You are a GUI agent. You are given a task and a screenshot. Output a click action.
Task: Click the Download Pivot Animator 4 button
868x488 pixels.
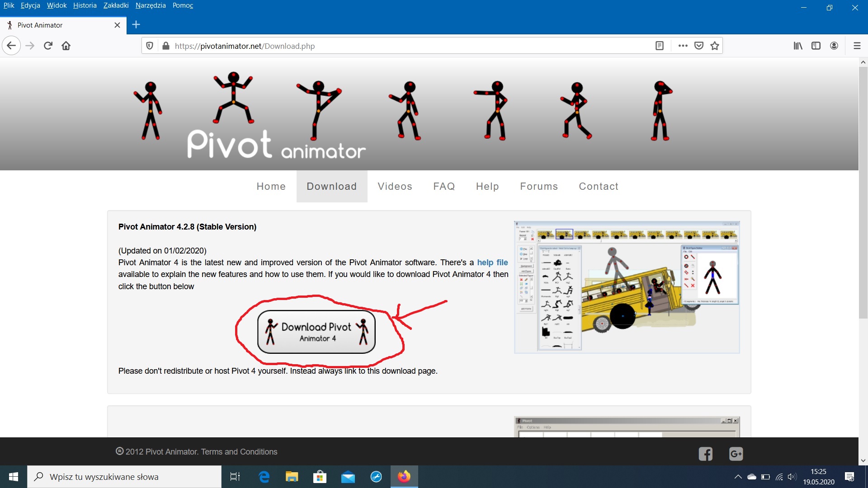tap(316, 332)
